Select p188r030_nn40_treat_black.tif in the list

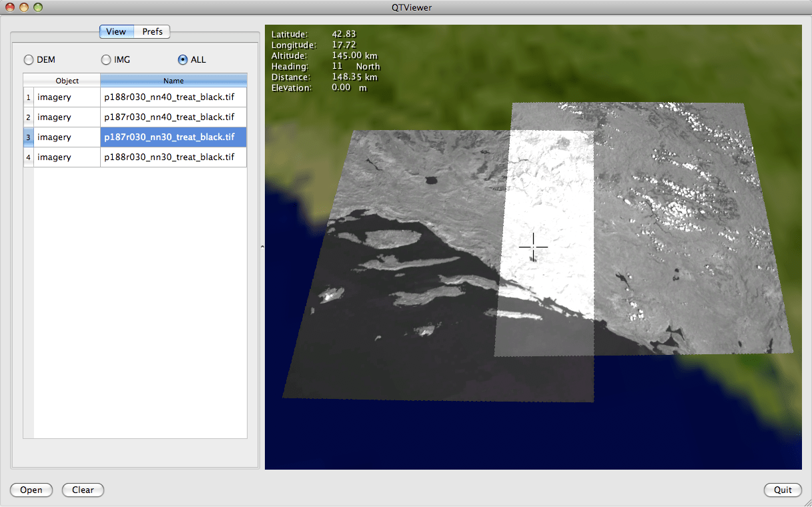click(173, 97)
